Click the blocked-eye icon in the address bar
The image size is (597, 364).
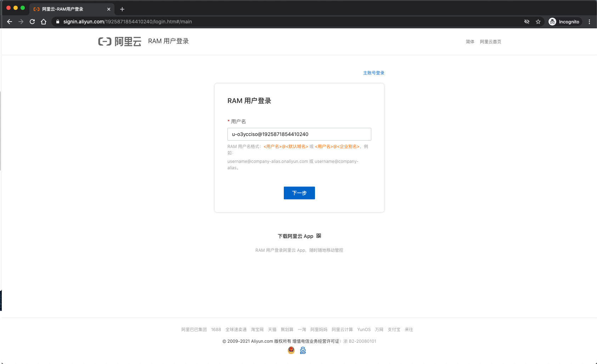point(527,22)
